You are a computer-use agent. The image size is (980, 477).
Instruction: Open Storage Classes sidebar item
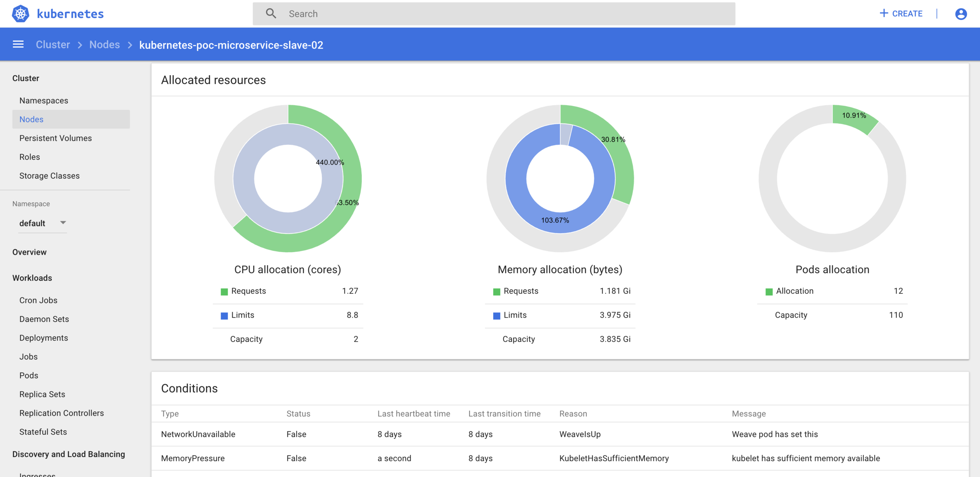pos(49,176)
